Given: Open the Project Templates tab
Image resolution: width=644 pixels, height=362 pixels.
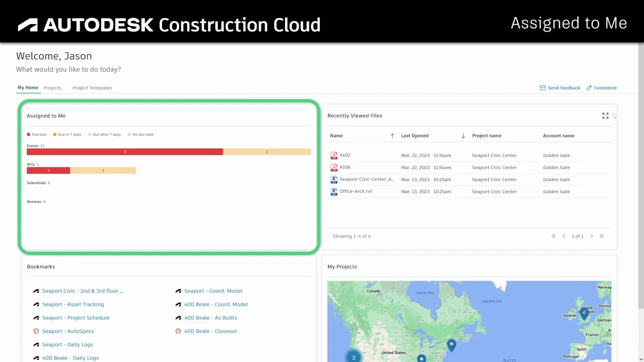Looking at the screenshot, I should (x=92, y=88).
